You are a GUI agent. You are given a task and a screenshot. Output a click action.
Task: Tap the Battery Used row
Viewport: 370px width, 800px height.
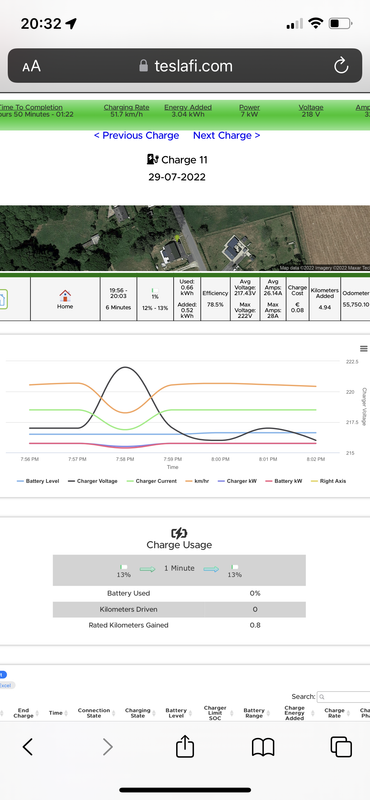179,593
